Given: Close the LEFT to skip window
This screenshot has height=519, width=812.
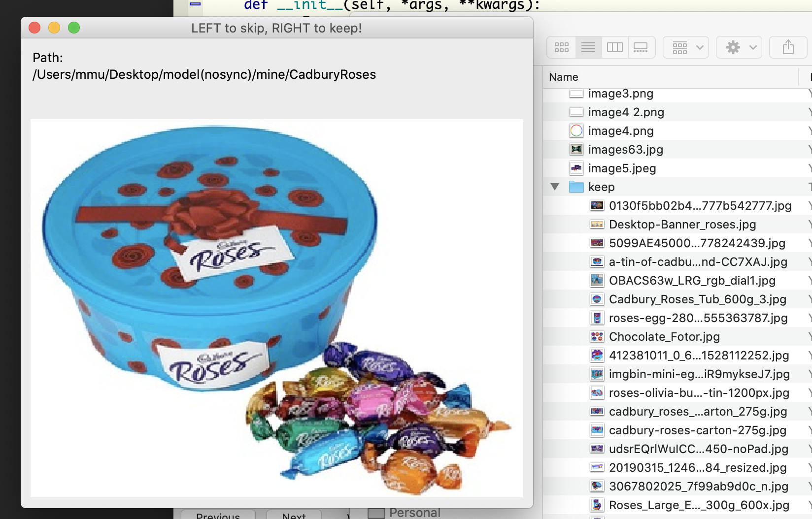Looking at the screenshot, I should tap(34, 28).
